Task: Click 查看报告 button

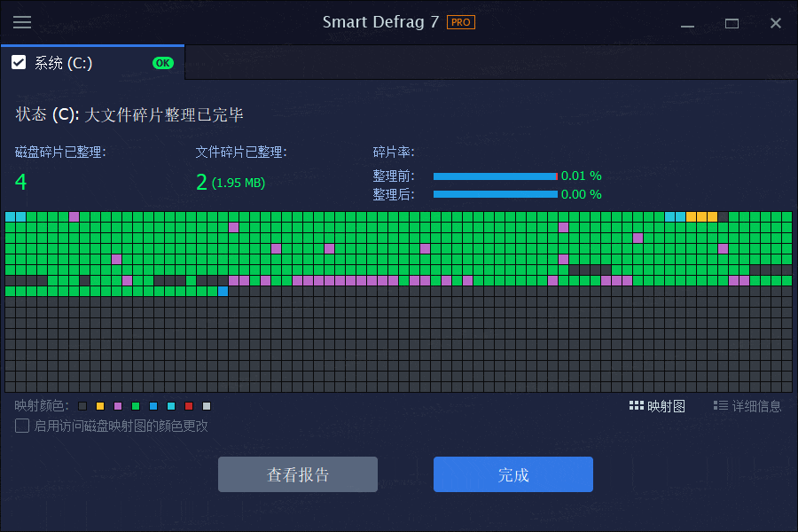Action: [x=298, y=474]
